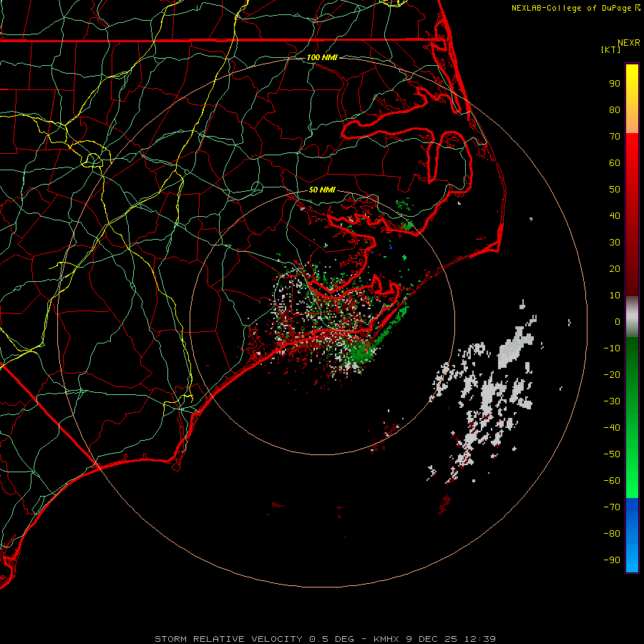Click the 12:39 timestamp in caption
The height and width of the screenshot is (644, 644).
pyautogui.click(x=479, y=639)
